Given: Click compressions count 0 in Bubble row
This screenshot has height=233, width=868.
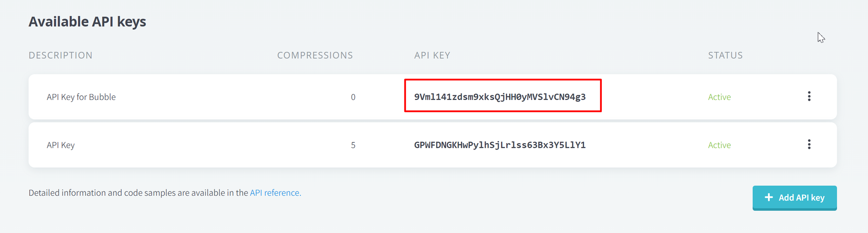Looking at the screenshot, I should coord(353,97).
